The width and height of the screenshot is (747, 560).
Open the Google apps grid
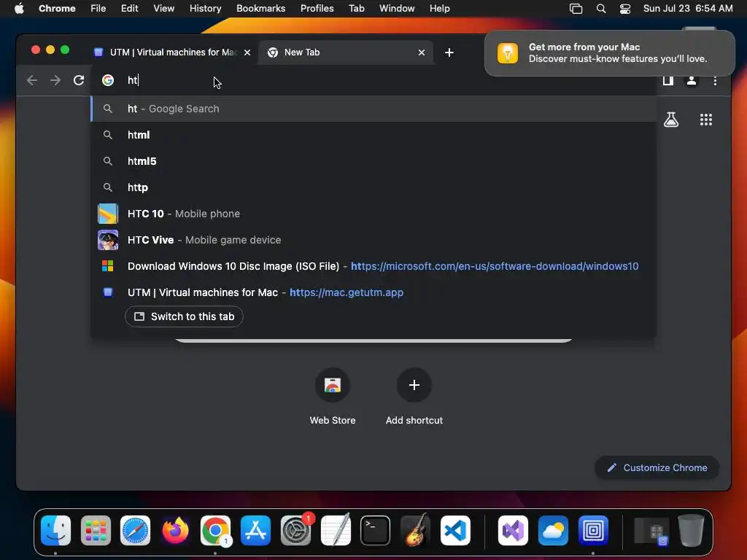point(705,120)
